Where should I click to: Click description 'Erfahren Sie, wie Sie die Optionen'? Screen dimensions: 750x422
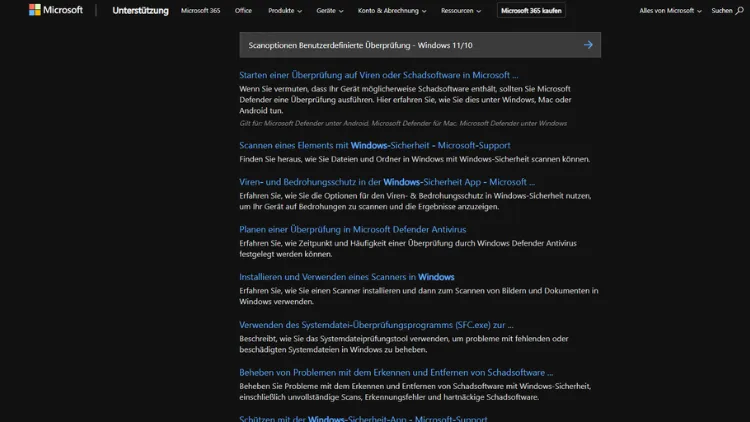pos(415,201)
